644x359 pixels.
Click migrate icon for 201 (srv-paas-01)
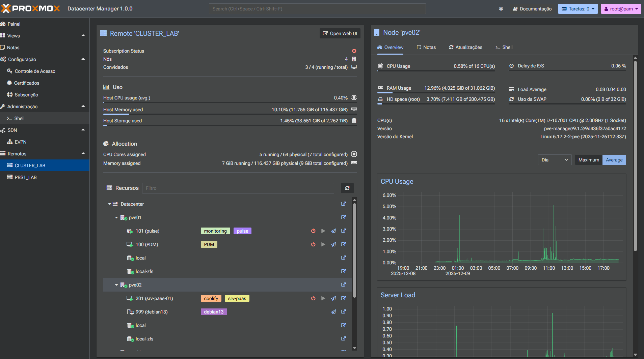pos(333,298)
